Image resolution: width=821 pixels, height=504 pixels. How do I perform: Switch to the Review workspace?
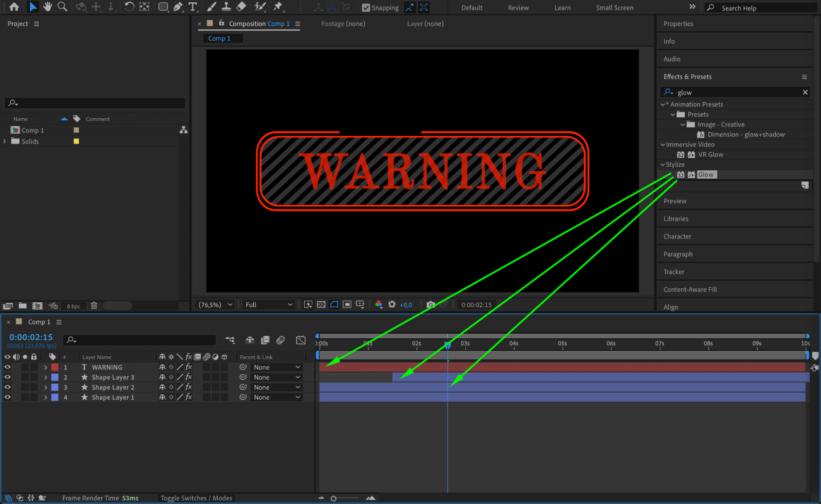coord(518,7)
